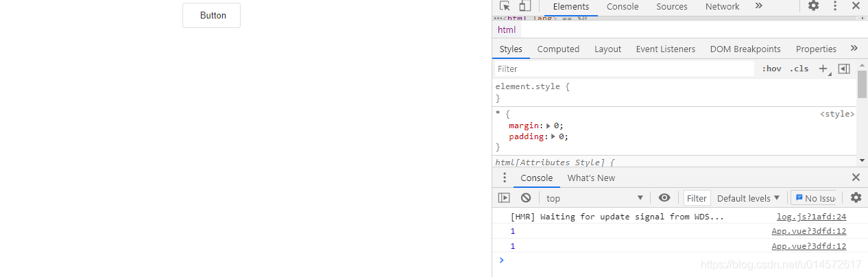Toggle the :hov element state button

pyautogui.click(x=771, y=69)
